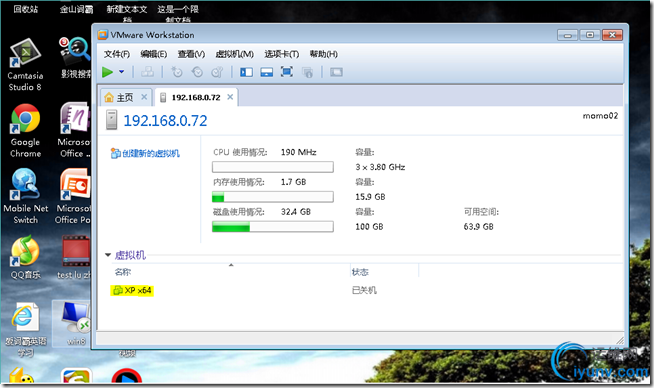Enter full screen mode icon
The image size is (654, 388).
[x=287, y=72]
